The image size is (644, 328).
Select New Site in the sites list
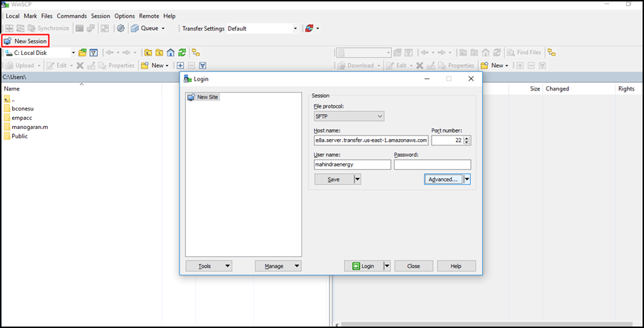click(x=203, y=97)
